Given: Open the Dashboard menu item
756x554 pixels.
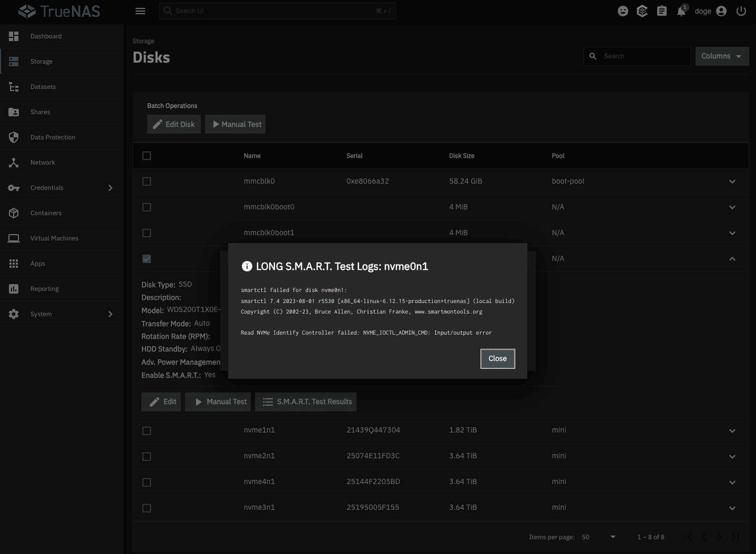Looking at the screenshot, I should point(62,36).
